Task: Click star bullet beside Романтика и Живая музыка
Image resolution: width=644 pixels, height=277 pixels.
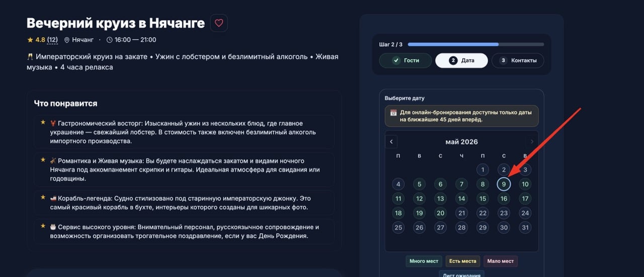Action: pyautogui.click(x=43, y=160)
